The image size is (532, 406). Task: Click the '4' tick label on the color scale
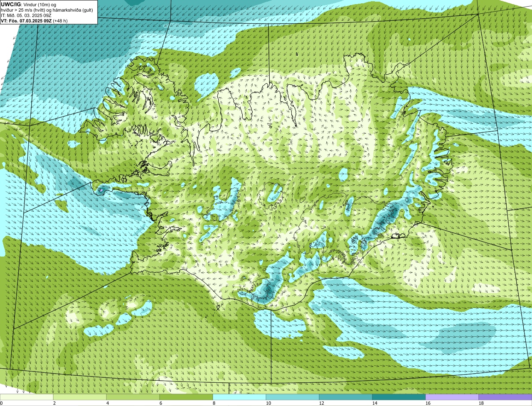point(108,403)
